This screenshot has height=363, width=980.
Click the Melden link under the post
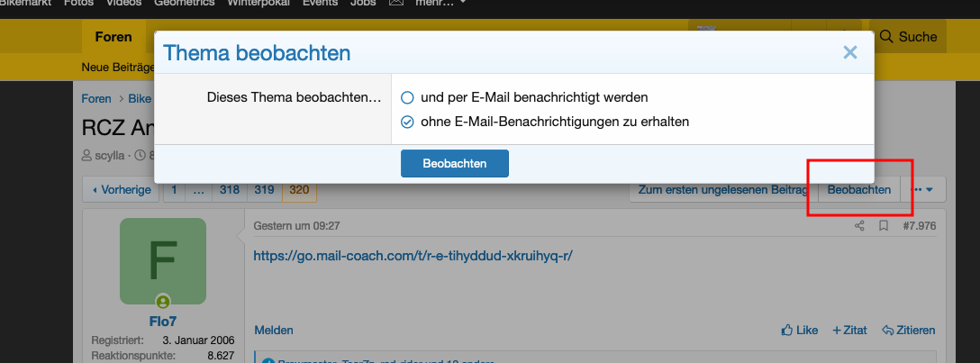click(274, 331)
